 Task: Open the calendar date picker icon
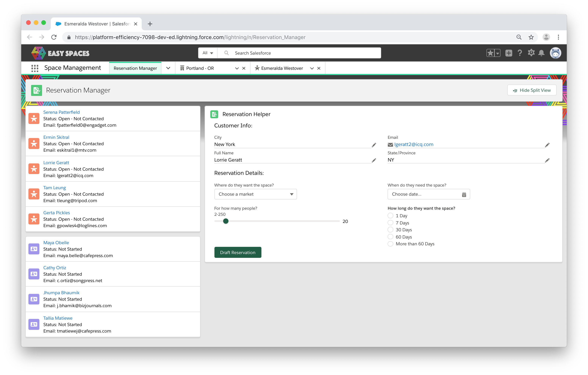point(464,195)
